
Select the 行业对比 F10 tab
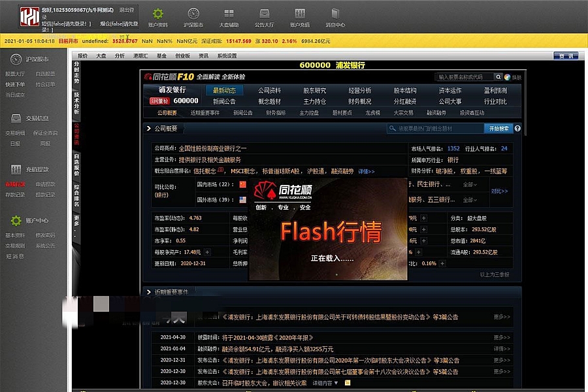pos(495,101)
